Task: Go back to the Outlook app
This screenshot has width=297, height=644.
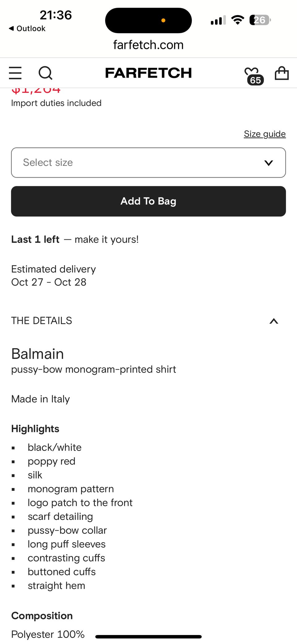Action: click(27, 28)
